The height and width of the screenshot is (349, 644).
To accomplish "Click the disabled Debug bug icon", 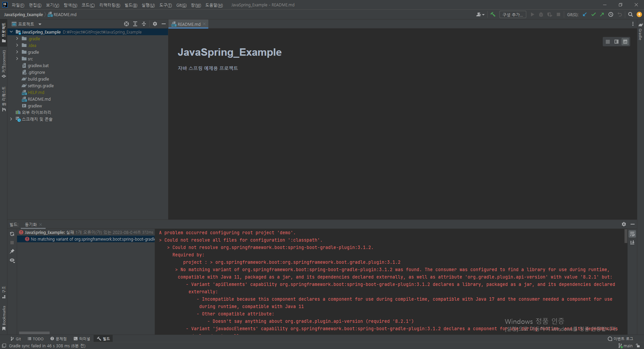I will pyautogui.click(x=541, y=14).
